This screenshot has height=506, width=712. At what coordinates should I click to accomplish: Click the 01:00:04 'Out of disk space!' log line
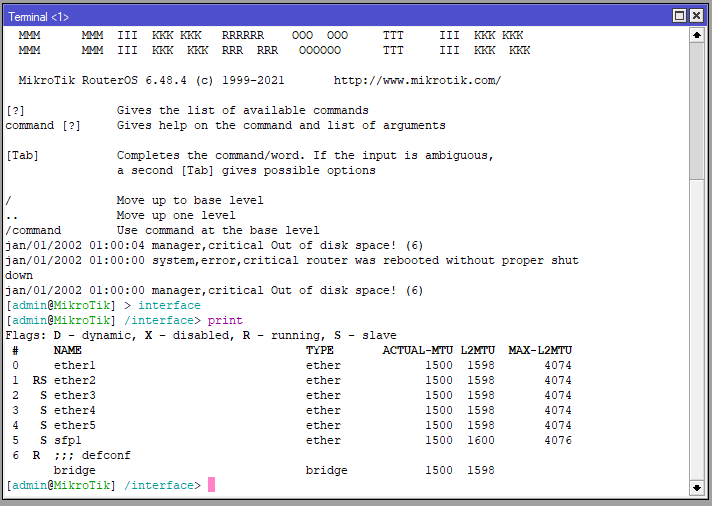click(214, 245)
